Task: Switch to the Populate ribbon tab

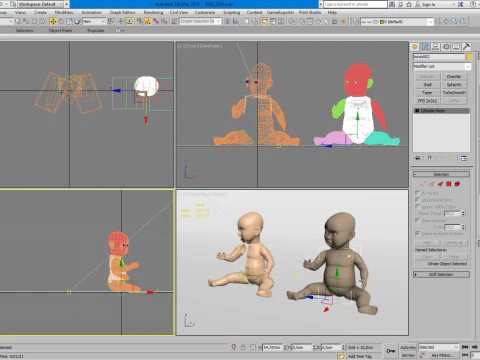Action: click(x=96, y=31)
